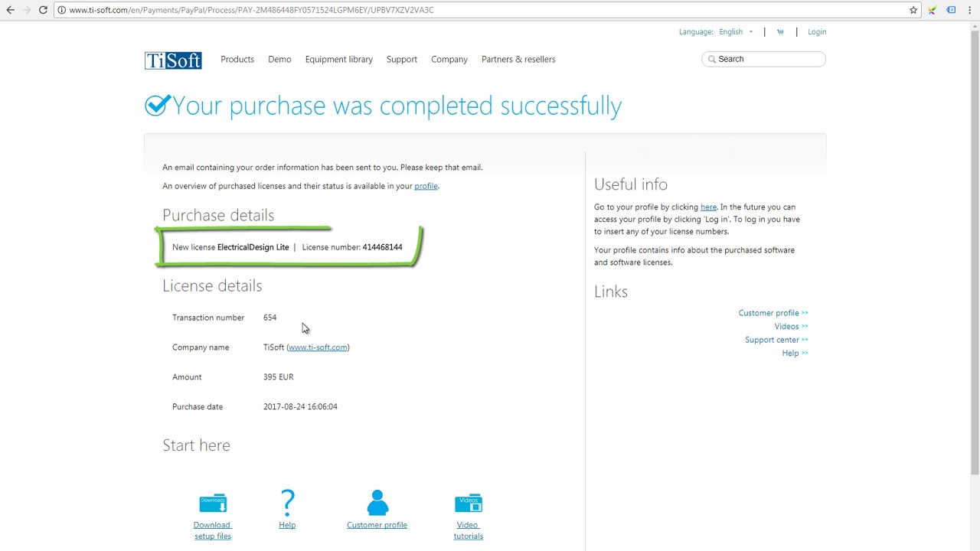
Task: Go back with browser back arrow
Action: coord(10,10)
